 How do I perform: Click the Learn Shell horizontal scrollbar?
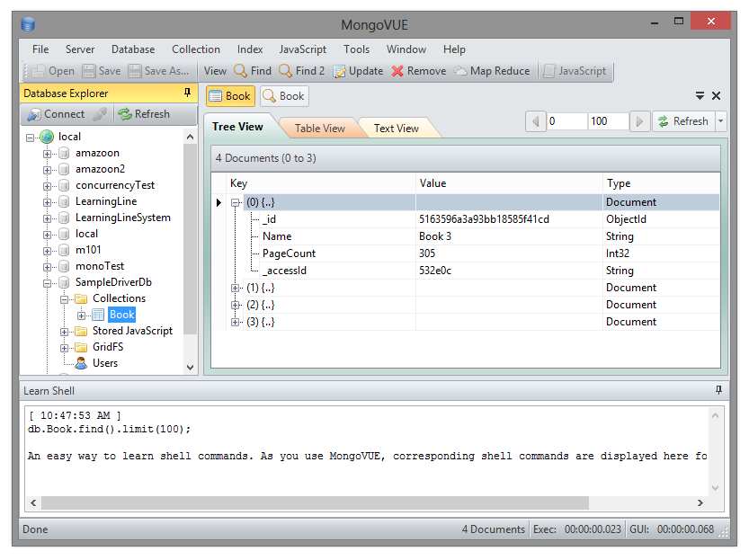(x=315, y=503)
